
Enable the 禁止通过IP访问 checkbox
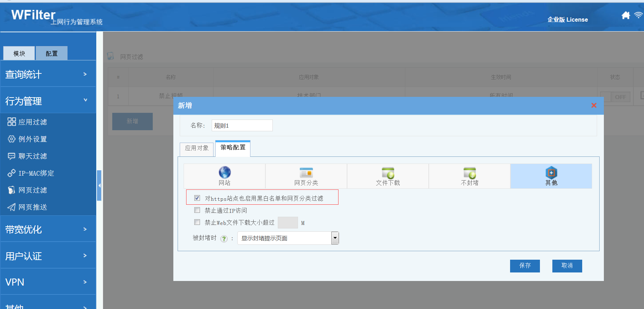[197, 210]
